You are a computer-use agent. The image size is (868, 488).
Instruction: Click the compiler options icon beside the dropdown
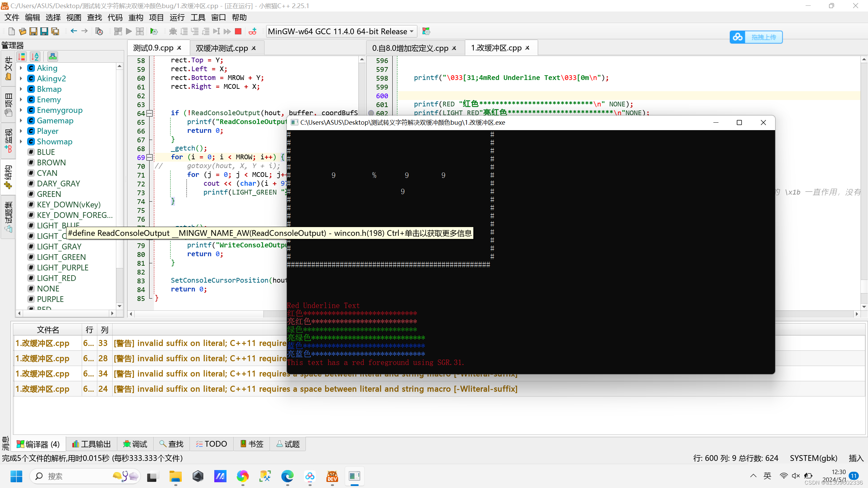426,32
